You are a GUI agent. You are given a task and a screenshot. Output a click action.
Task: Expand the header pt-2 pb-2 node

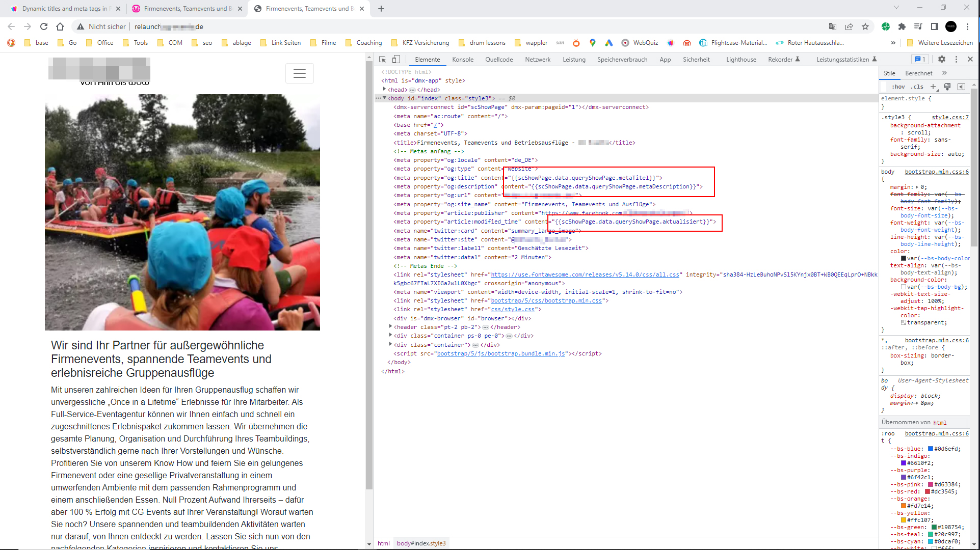point(390,326)
